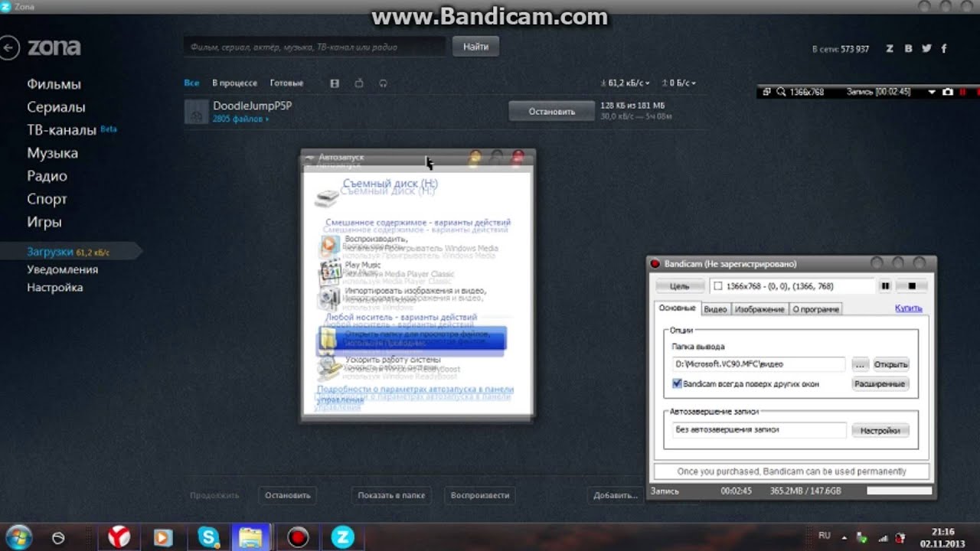Select Open folder to view files option

pos(413,339)
